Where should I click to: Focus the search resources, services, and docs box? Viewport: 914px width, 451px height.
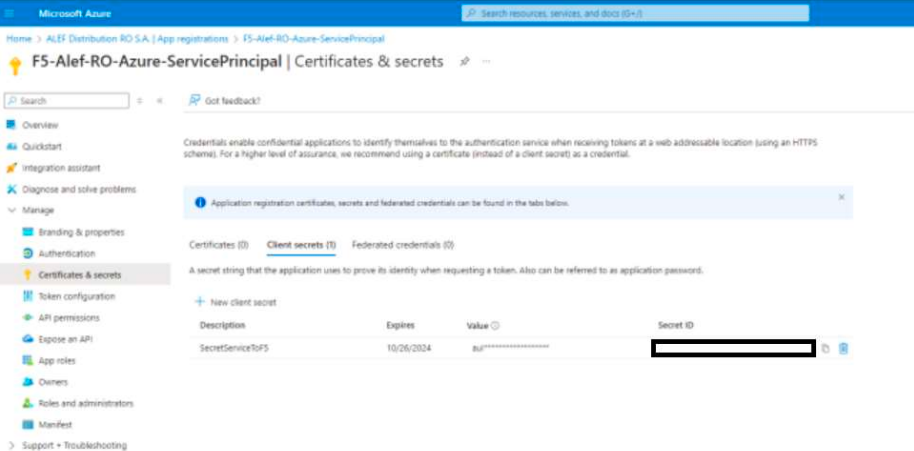[x=635, y=13]
